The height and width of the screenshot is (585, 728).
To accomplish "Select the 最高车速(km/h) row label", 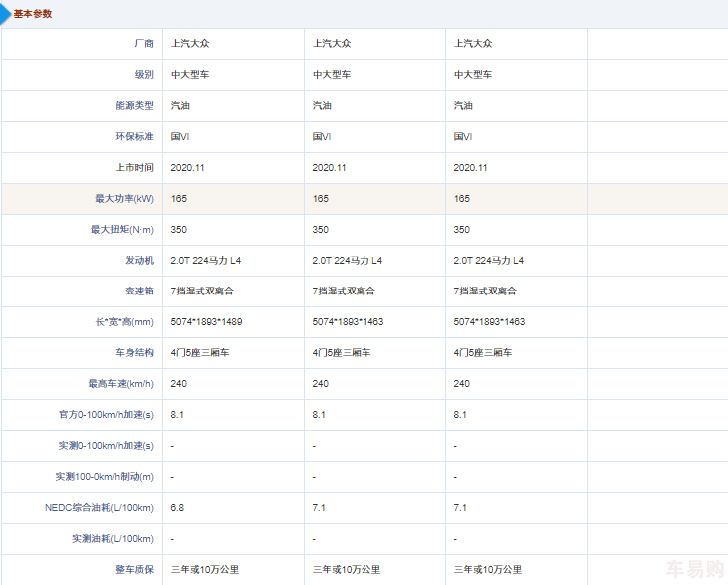I will pos(121,384).
